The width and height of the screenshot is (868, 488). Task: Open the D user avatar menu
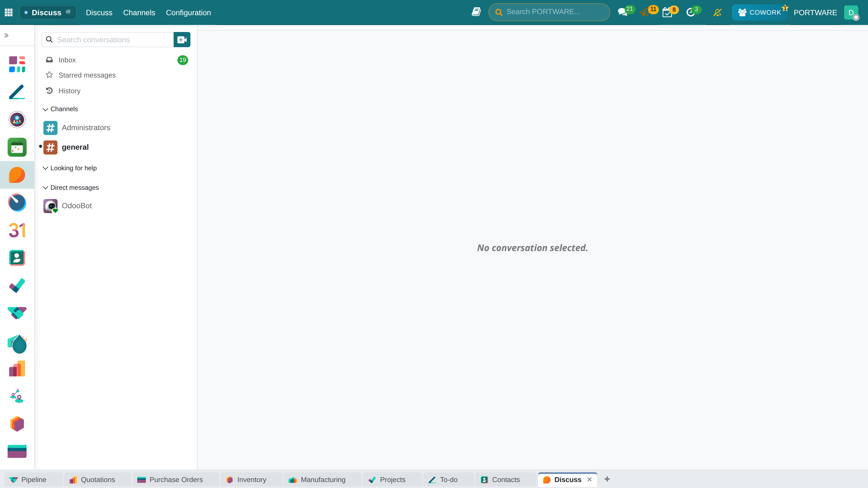coord(851,12)
